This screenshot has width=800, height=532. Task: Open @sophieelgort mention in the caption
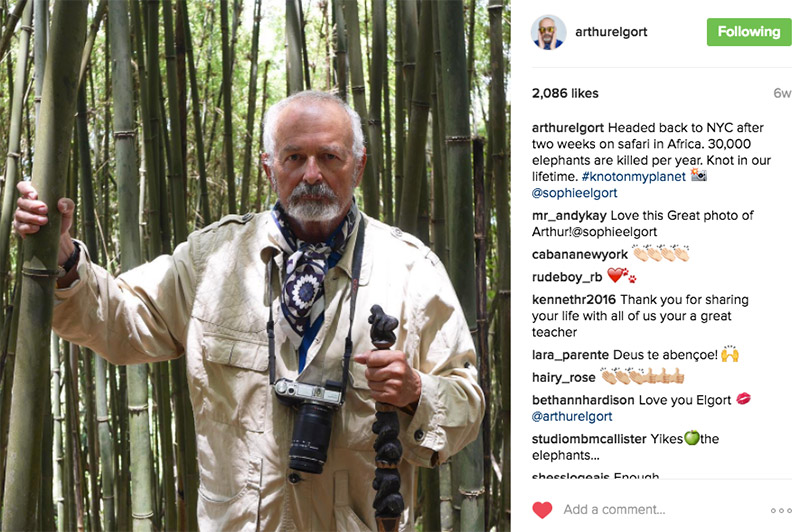click(x=574, y=193)
